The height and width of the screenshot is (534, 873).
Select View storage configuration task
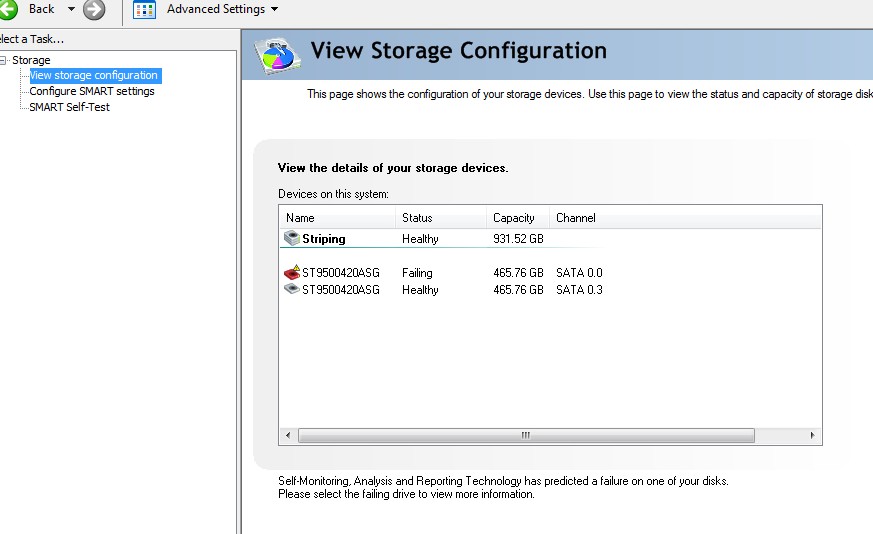coord(95,75)
